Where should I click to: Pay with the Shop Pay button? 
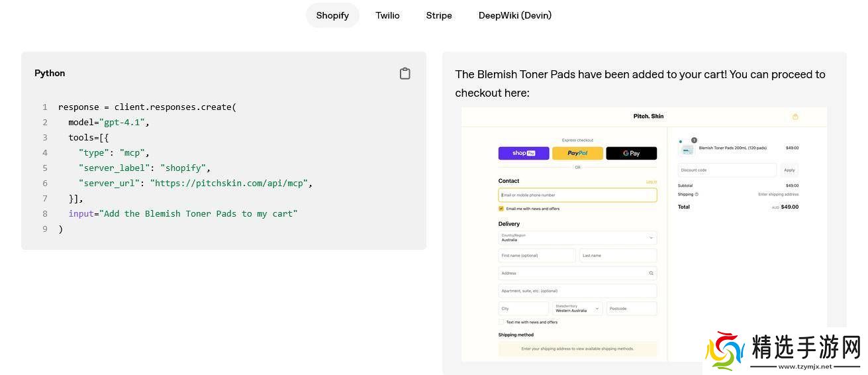pos(523,153)
